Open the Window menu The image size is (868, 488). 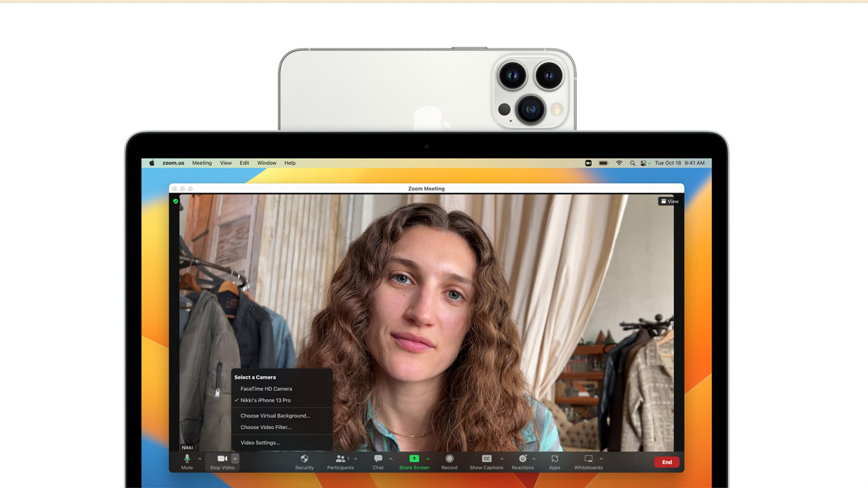tap(266, 163)
